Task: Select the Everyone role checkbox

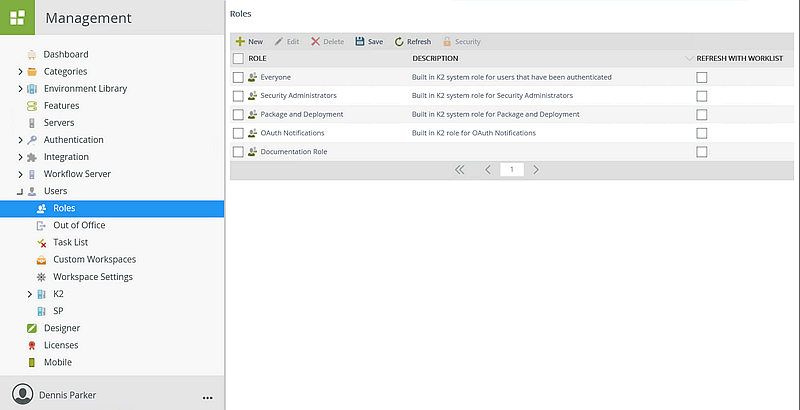Action: [238, 77]
